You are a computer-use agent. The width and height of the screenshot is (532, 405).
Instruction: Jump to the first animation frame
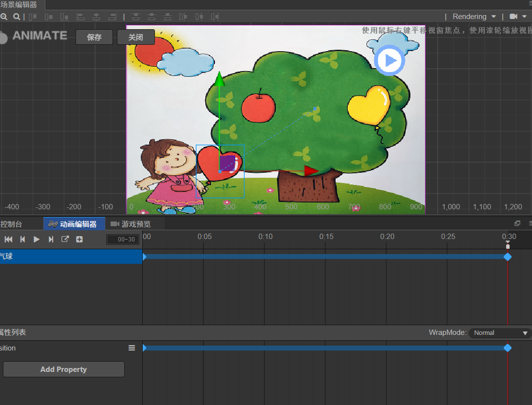[8, 239]
